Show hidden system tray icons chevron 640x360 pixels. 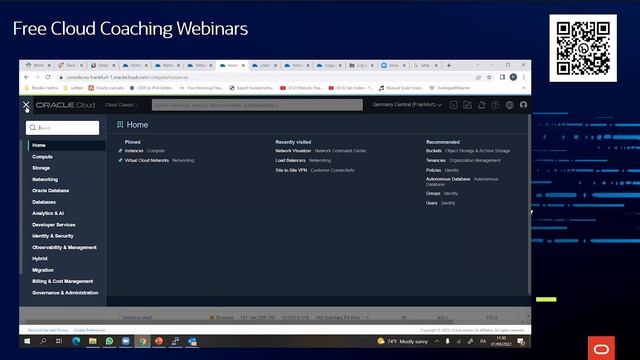[437, 341]
